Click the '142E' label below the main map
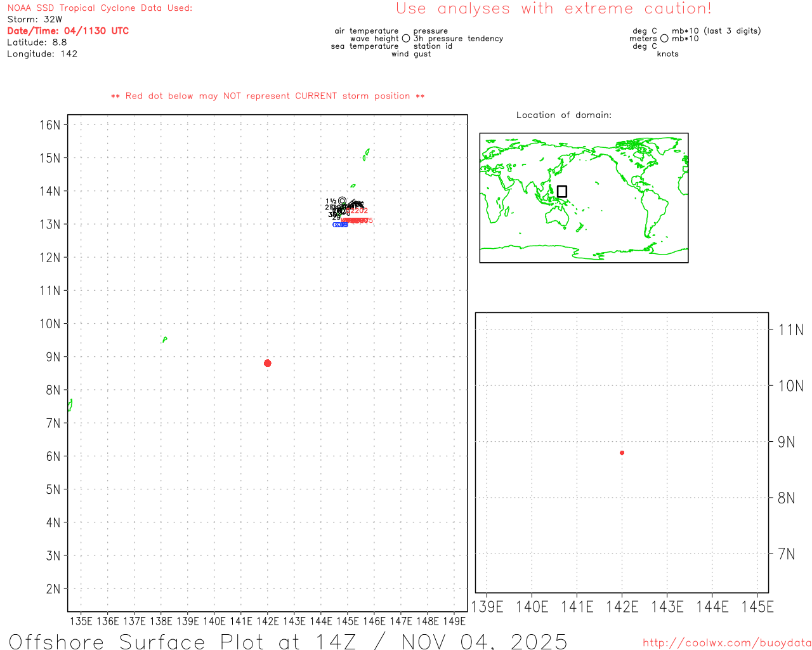The width and height of the screenshot is (812, 650). tap(268, 621)
